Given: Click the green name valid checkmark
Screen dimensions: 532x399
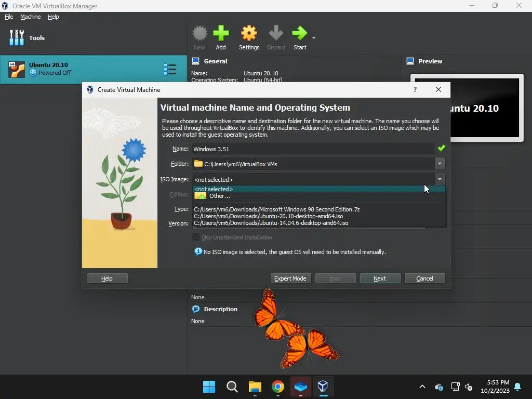Looking at the screenshot, I should pyautogui.click(x=441, y=148).
